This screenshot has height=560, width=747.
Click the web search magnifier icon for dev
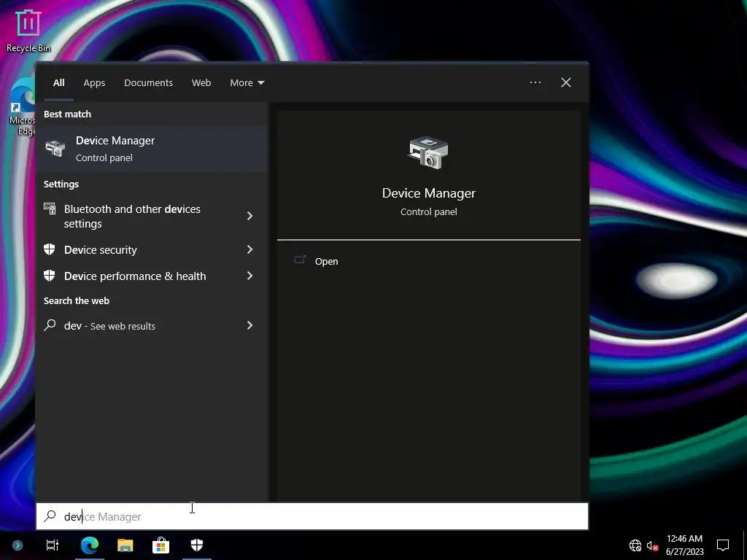pos(50,325)
